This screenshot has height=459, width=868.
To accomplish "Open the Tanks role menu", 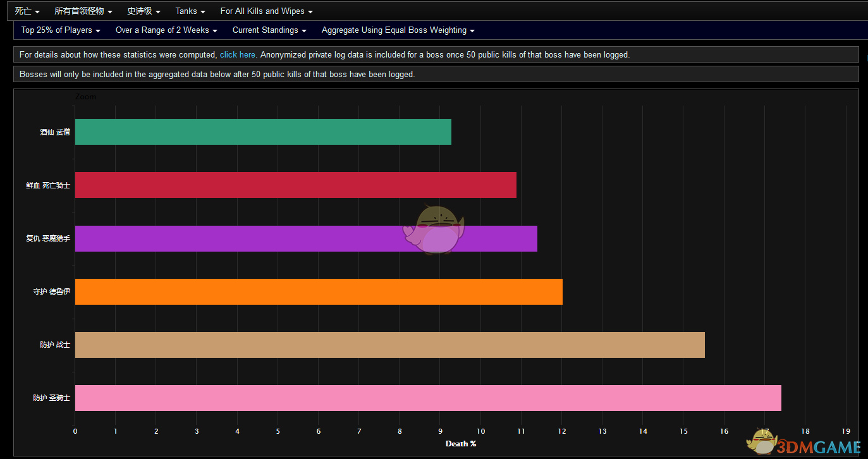I will pos(190,11).
